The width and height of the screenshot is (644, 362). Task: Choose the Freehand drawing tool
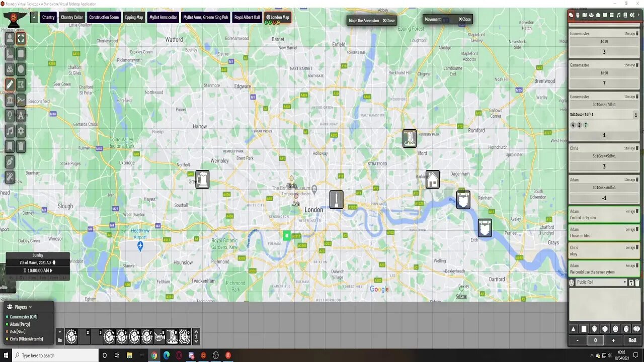[x=21, y=100]
